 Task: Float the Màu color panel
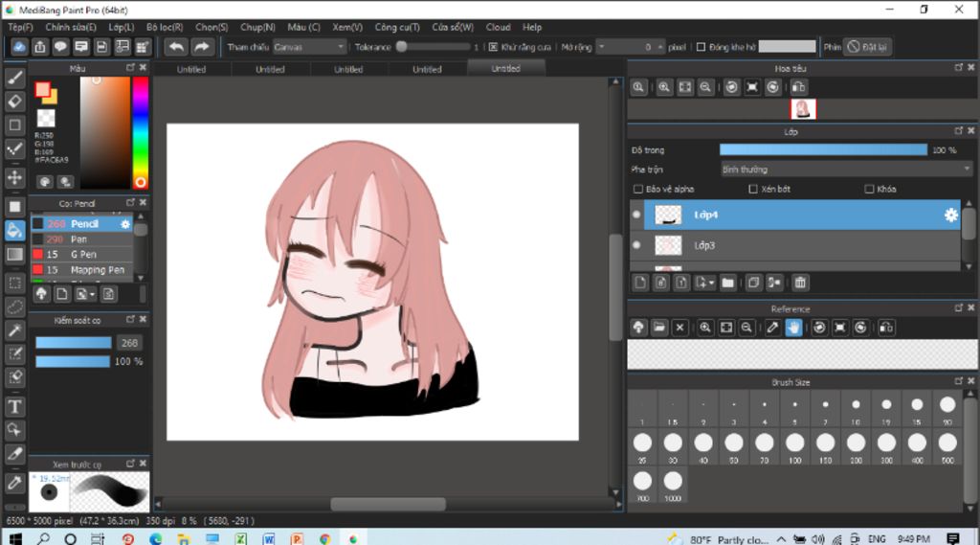pos(130,68)
